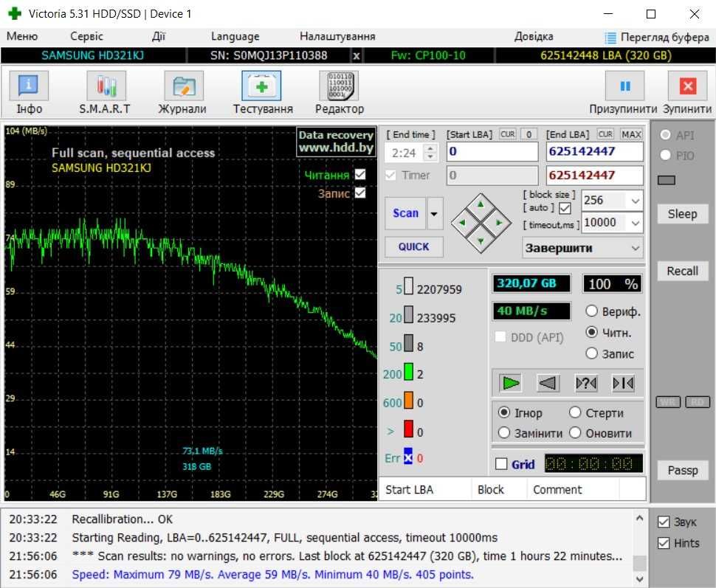Switch to the Тестування testing view
Viewport: 716px width, 588px height.
261,86
